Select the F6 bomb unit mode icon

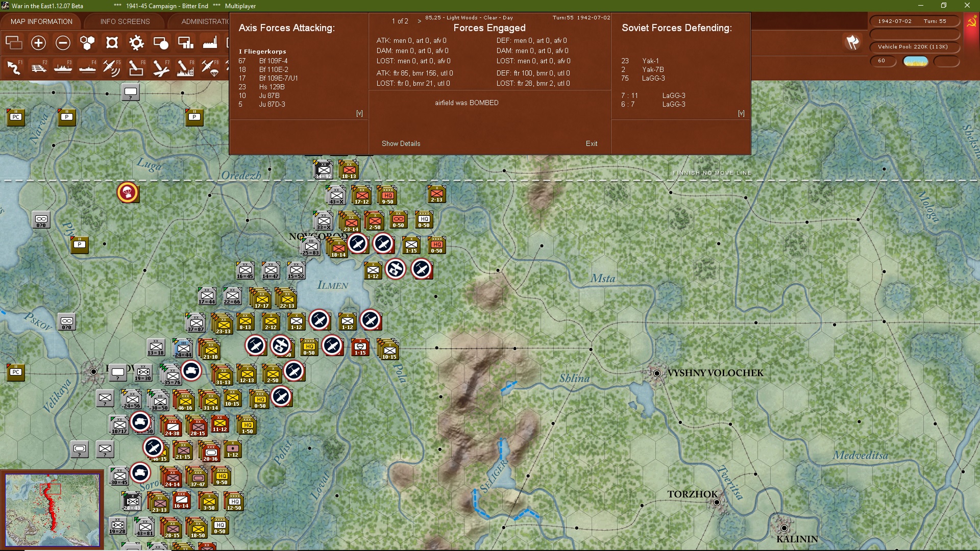[136, 67]
